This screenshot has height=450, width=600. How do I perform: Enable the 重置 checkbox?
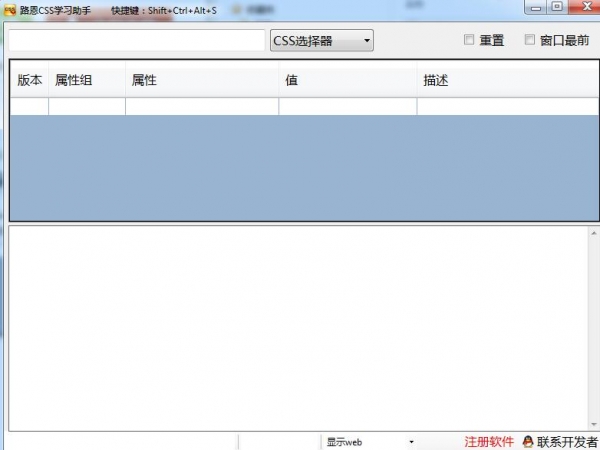click(469, 39)
